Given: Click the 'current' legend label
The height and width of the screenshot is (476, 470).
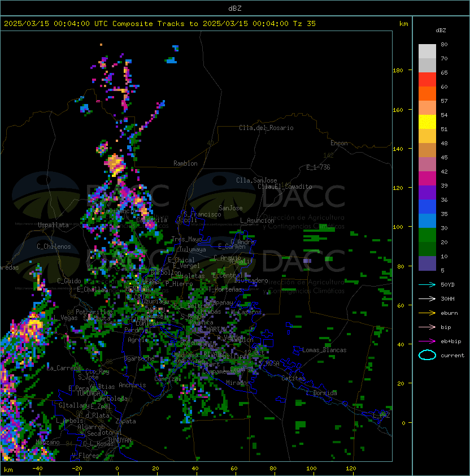Looking at the screenshot, I should (452, 356).
